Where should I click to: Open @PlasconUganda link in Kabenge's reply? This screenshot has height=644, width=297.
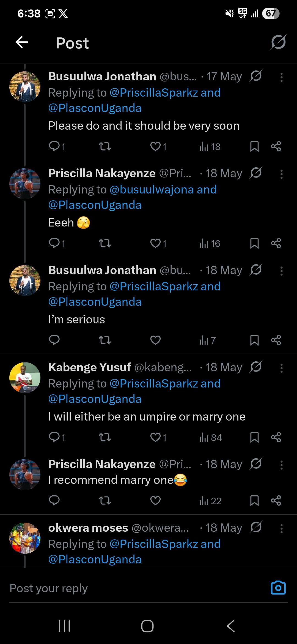tap(95, 399)
